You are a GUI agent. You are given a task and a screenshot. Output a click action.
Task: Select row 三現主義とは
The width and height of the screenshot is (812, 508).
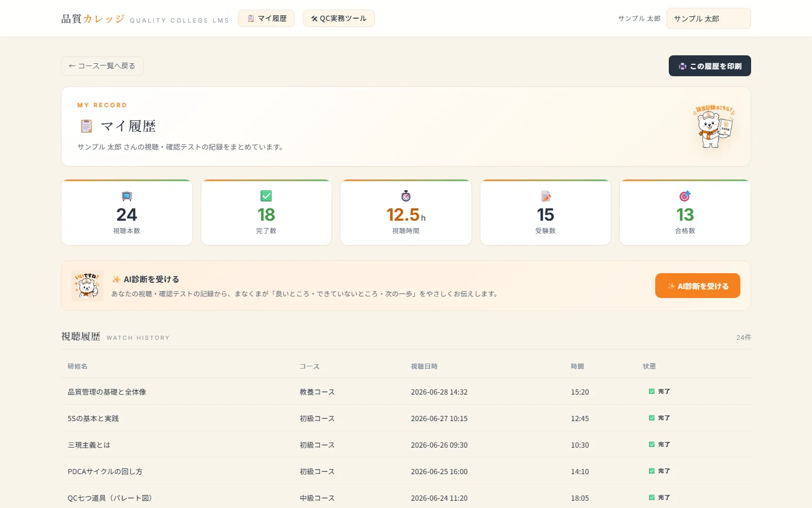[406, 445]
